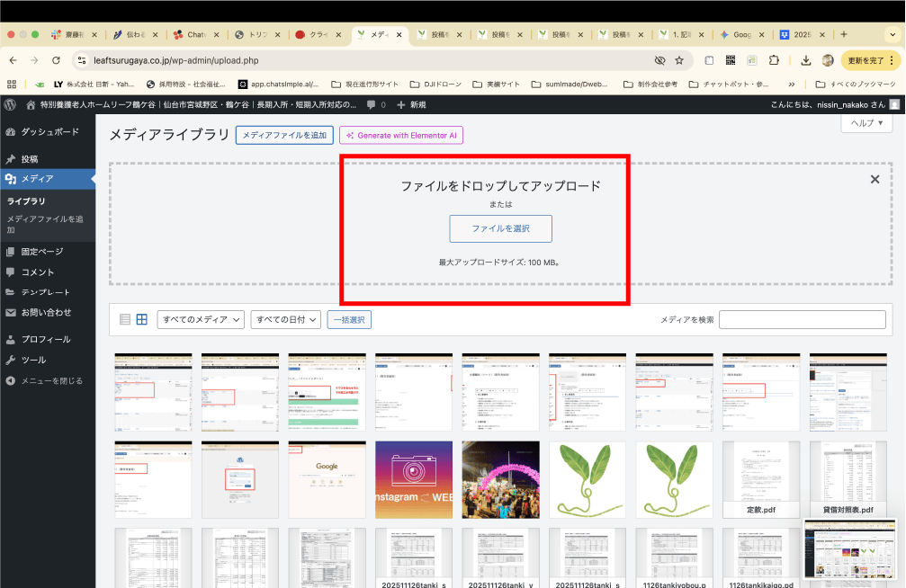Close the upload drop zone panel
The height and width of the screenshot is (588, 906).
pyautogui.click(x=875, y=180)
